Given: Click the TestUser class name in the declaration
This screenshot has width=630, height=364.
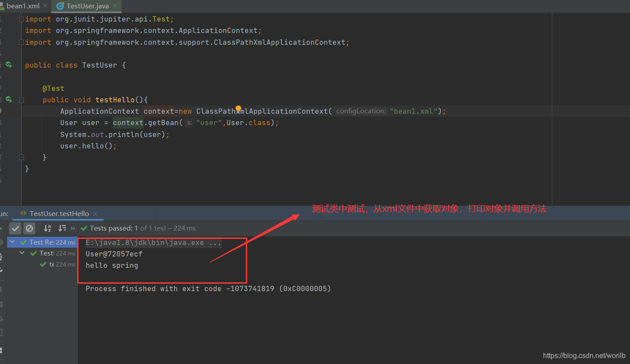Looking at the screenshot, I should [x=100, y=65].
